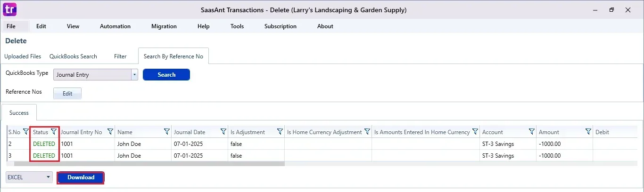The height and width of the screenshot is (192, 644).
Task: Filter the Name column
Action: point(166,132)
